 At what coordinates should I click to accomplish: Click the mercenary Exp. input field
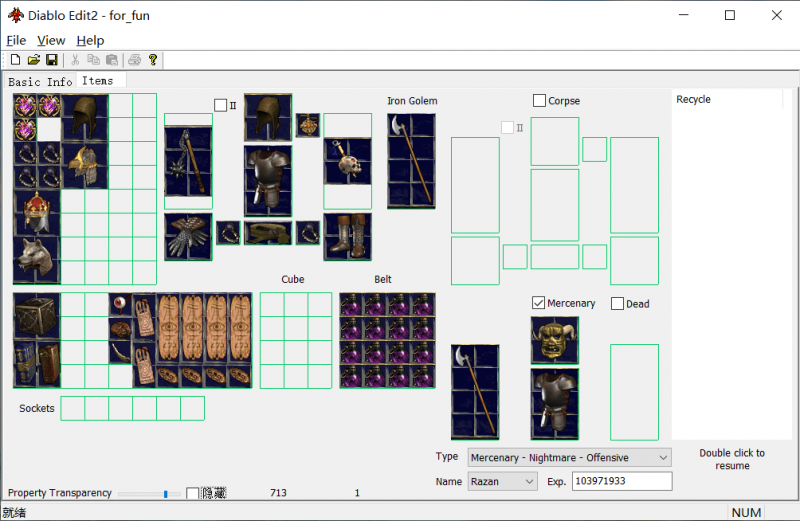tap(622, 481)
